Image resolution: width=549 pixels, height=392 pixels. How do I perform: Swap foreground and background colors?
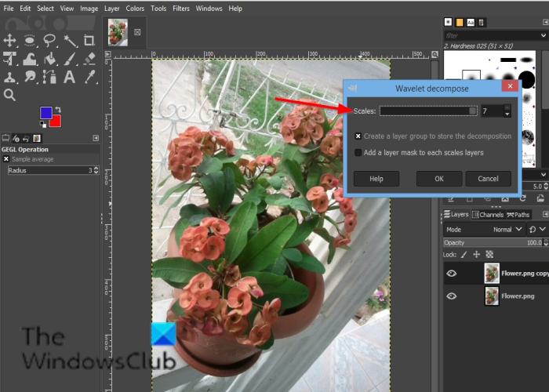pos(57,110)
